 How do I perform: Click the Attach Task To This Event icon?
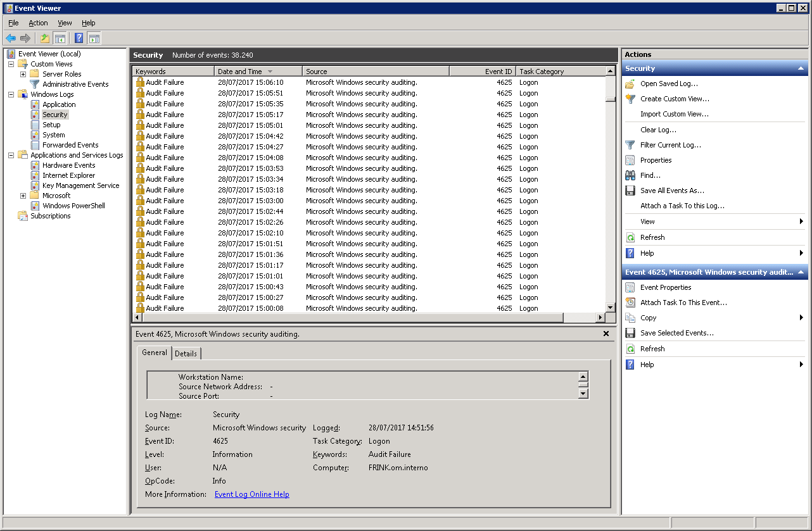(630, 303)
